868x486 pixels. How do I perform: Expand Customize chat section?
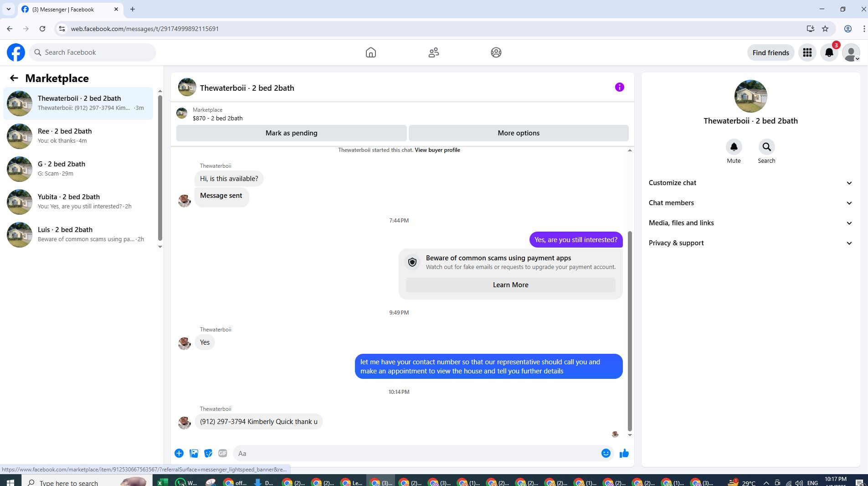[750, 183]
